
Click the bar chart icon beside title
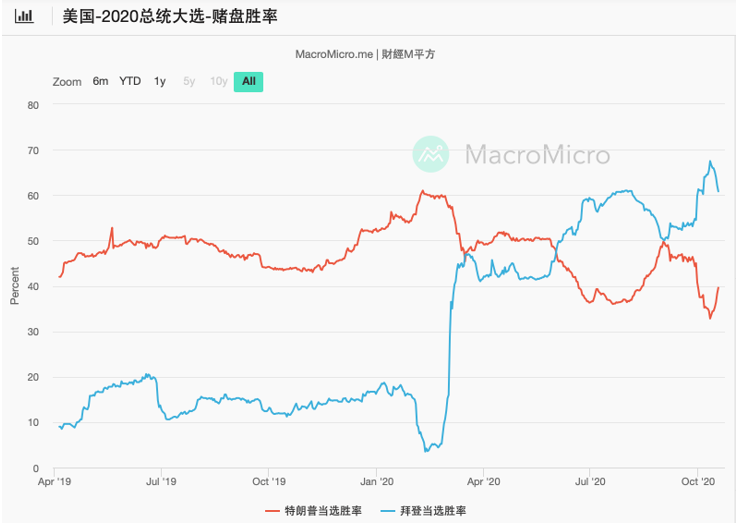(24, 16)
